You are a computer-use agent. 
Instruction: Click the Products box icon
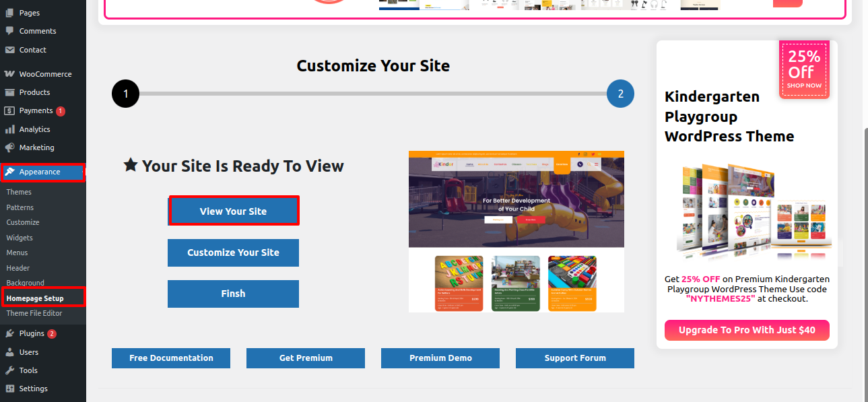pyautogui.click(x=9, y=92)
